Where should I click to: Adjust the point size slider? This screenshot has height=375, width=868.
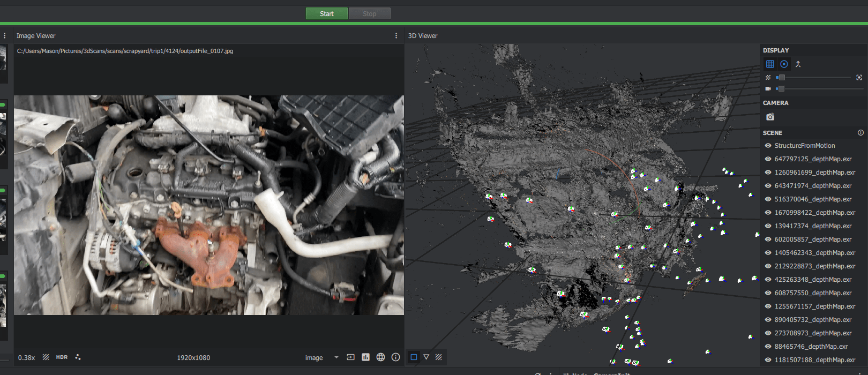tap(782, 78)
